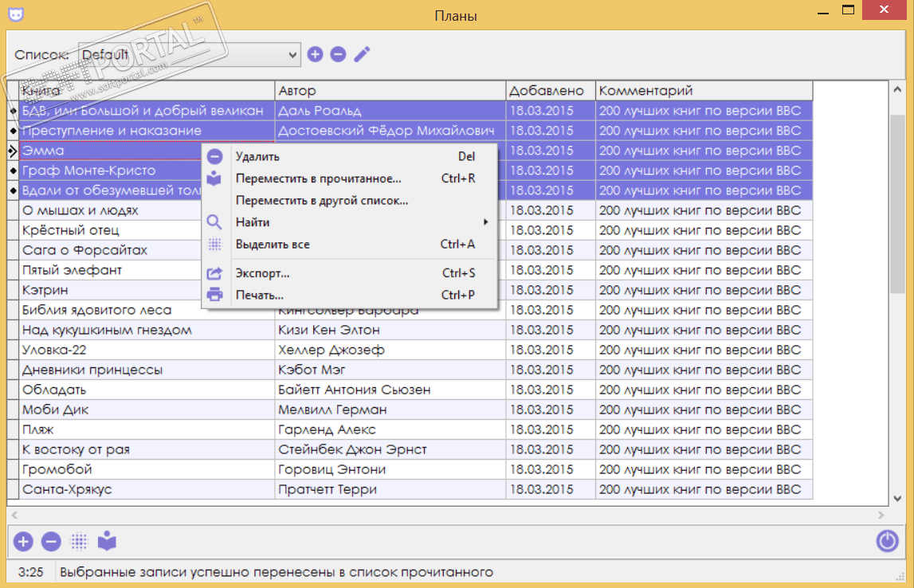This screenshot has height=588, width=914.
Task: Click the add list plus icon beside Default
Action: coord(316,54)
